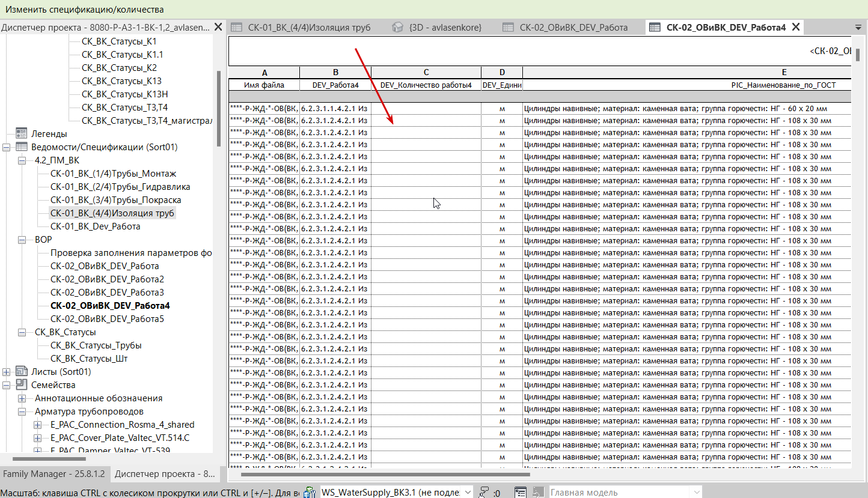Expand E_PAC_Connection_Rosma_4_shared family
Screen dimensions: 868x498
click(37, 425)
